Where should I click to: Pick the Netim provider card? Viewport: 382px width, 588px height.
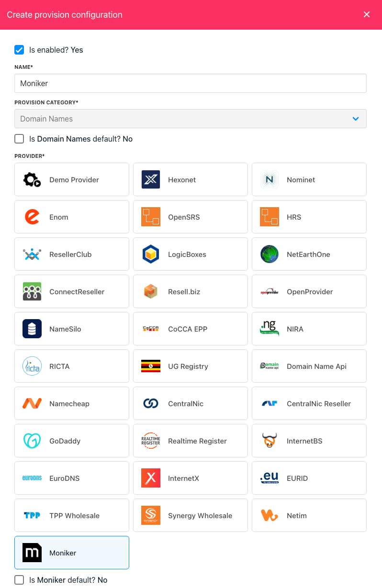[309, 515]
